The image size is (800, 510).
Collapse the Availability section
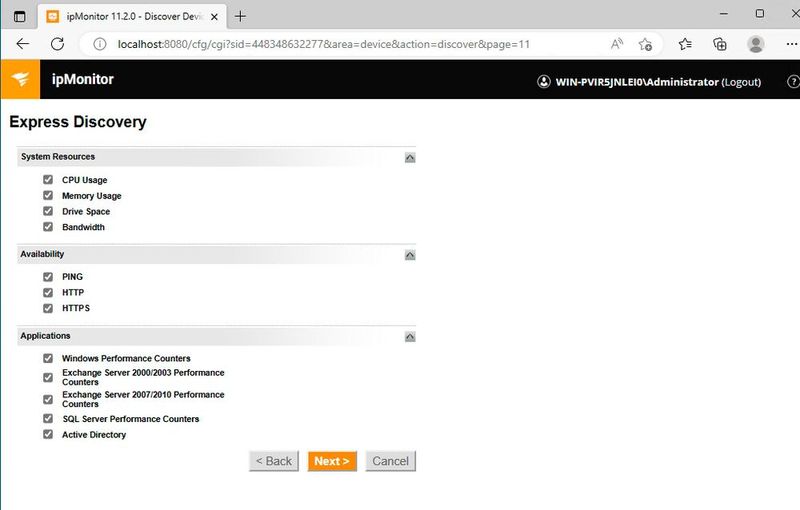click(x=410, y=255)
